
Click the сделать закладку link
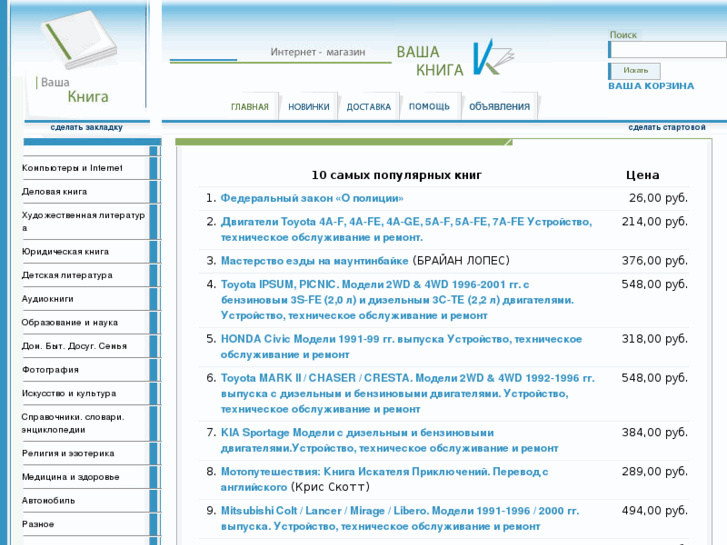click(87, 127)
